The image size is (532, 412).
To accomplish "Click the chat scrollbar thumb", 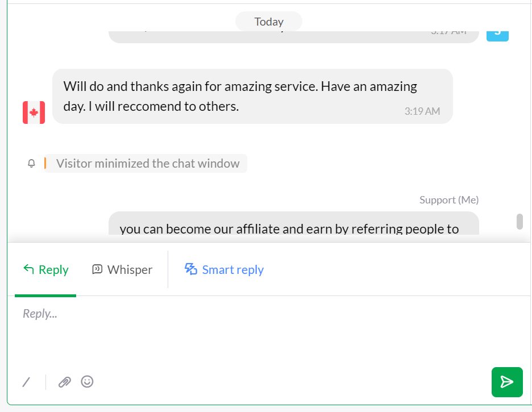I will [x=519, y=222].
